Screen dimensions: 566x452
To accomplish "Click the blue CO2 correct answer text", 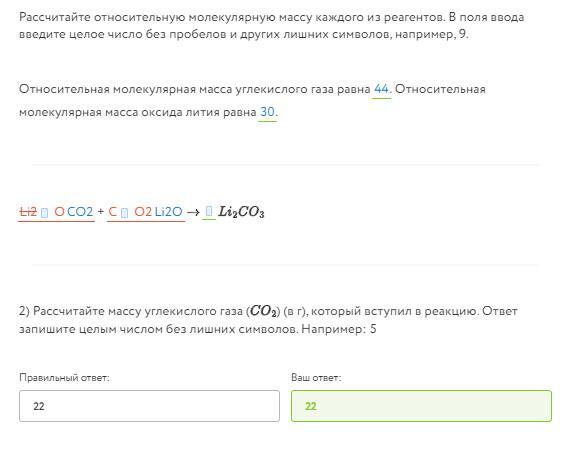I will click(80, 212).
